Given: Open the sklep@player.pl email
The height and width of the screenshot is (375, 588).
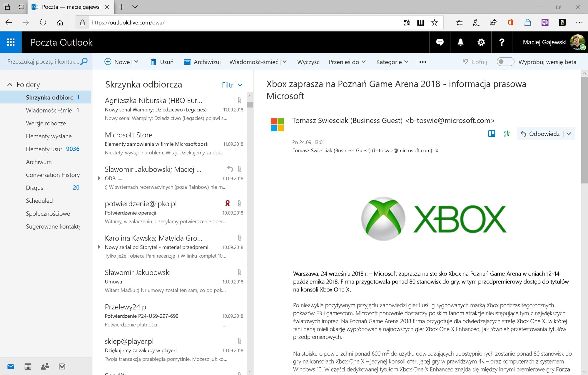Looking at the screenshot, I should coord(174,350).
